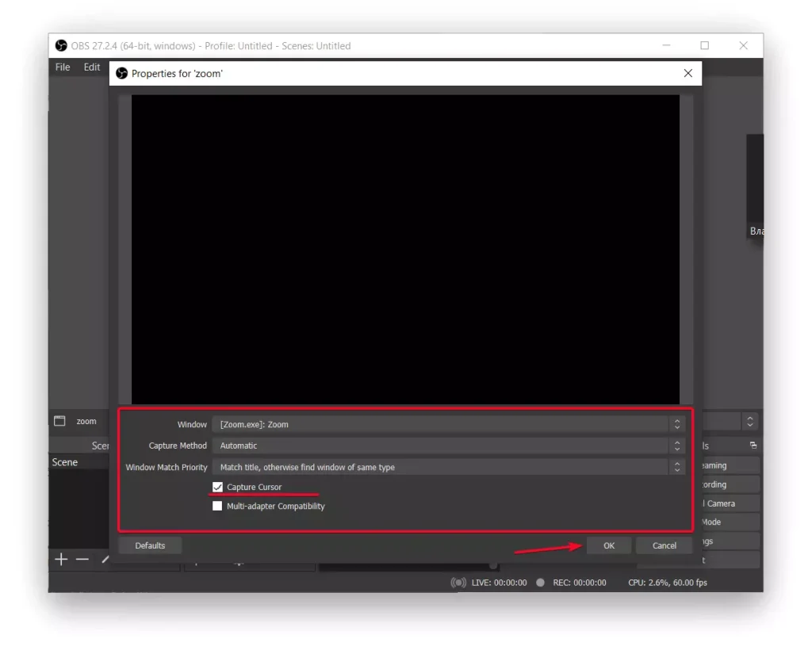Maximize the OBS main window
This screenshot has width=812, height=654.
point(704,45)
